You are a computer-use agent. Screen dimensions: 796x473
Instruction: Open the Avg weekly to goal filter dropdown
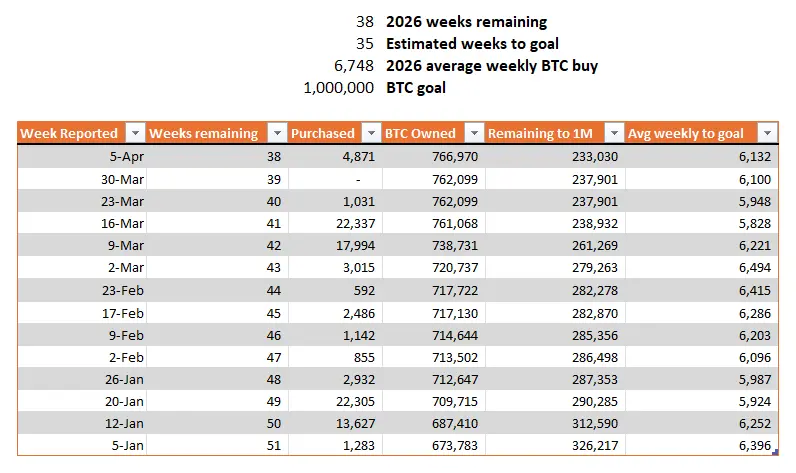(x=766, y=134)
